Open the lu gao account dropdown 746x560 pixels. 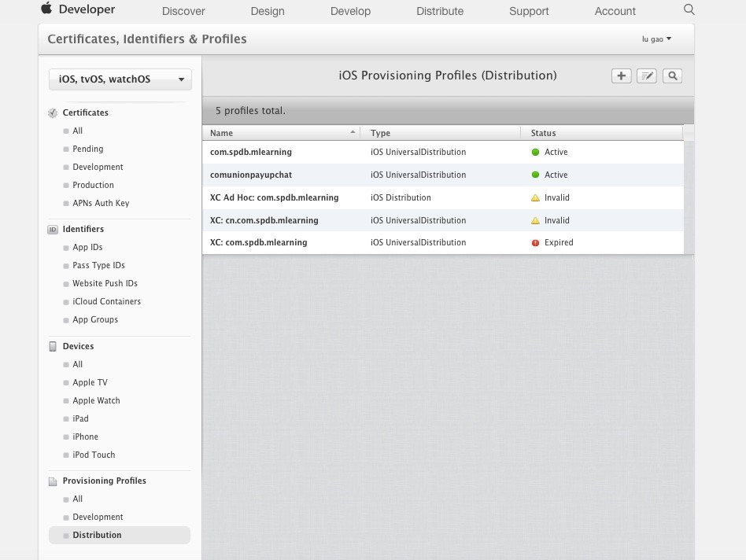click(x=656, y=39)
